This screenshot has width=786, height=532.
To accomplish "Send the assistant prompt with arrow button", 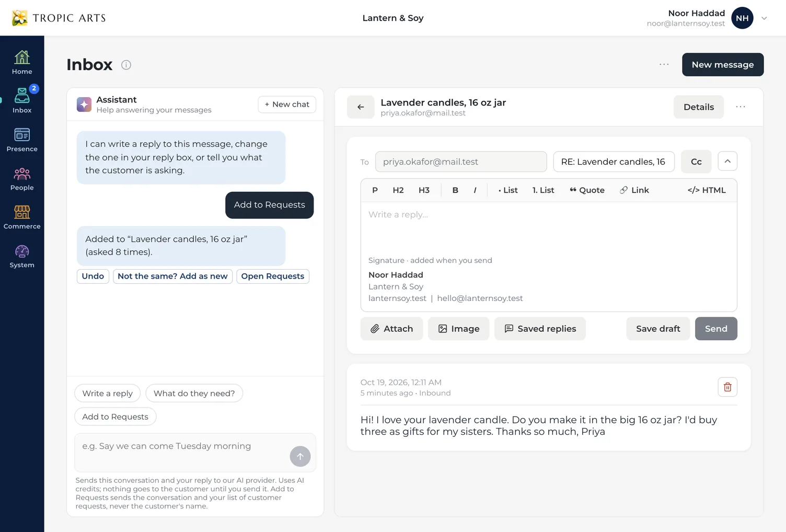I will click(x=300, y=456).
